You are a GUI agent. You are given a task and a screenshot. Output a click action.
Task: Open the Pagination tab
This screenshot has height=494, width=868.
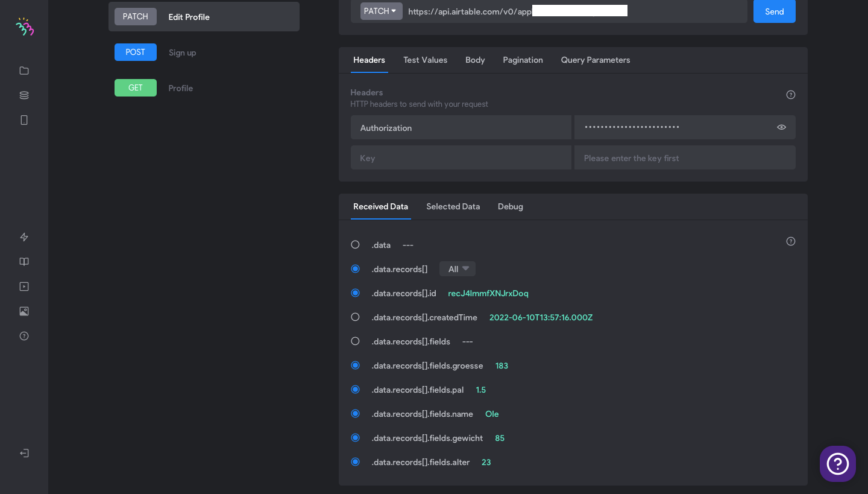[x=523, y=60]
